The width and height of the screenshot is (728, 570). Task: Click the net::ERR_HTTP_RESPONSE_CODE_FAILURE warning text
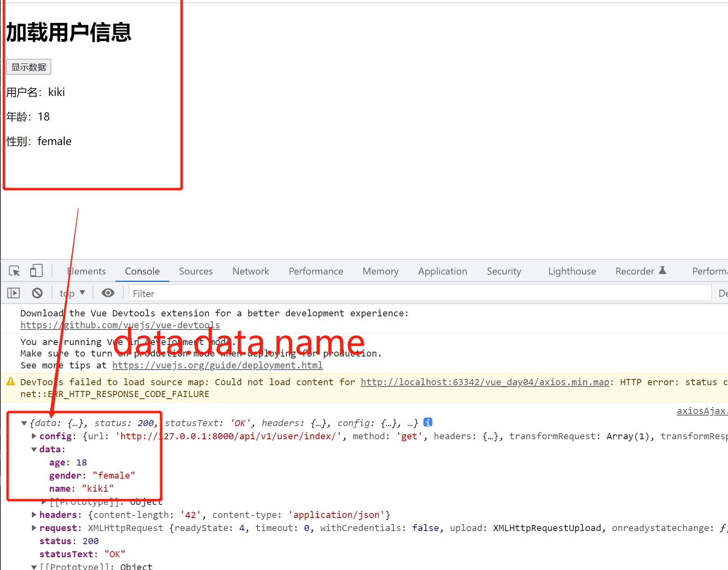[115, 394]
